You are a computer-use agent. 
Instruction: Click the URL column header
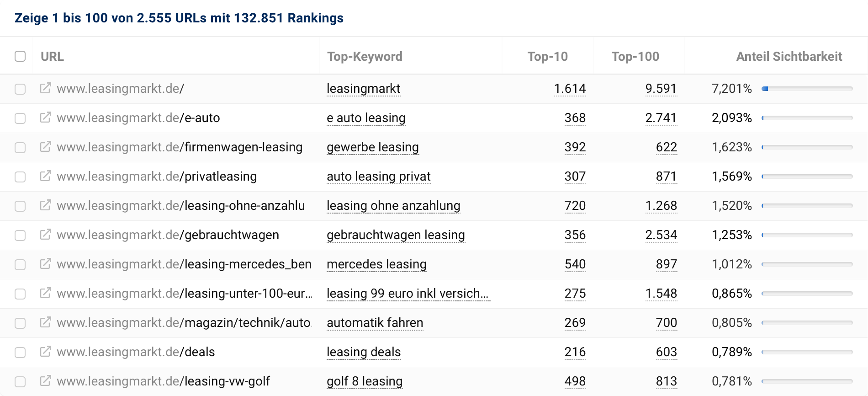(x=52, y=56)
